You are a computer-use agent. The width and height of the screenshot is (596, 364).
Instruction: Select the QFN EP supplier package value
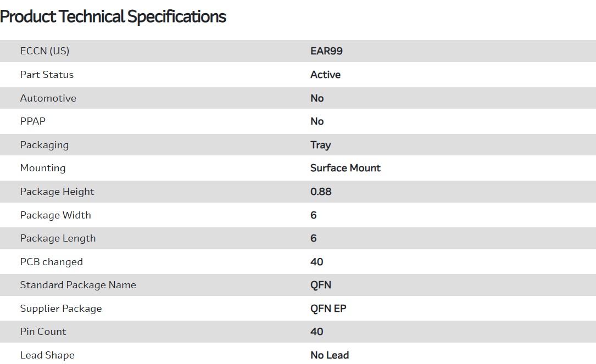pos(328,309)
